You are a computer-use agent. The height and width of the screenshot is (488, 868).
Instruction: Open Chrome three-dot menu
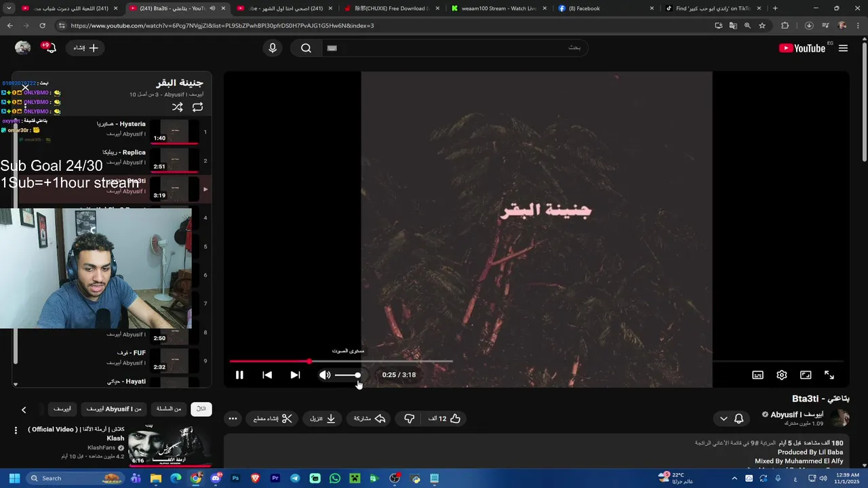pos(859,25)
